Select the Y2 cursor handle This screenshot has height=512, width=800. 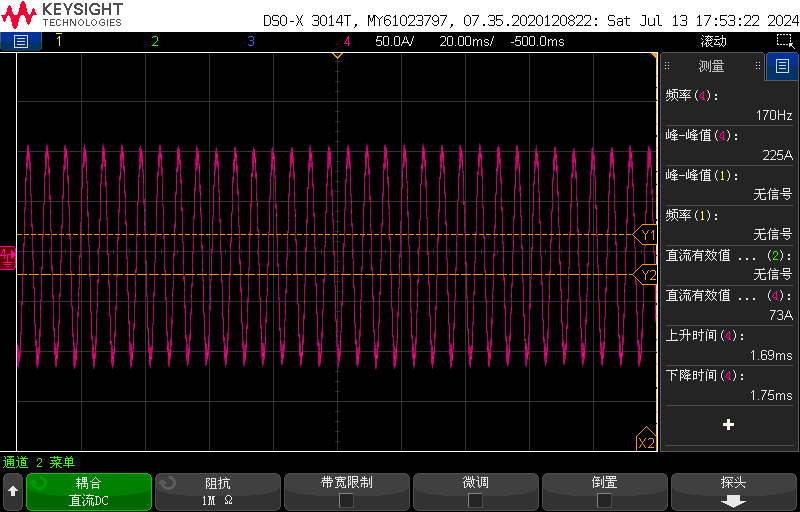coord(645,275)
